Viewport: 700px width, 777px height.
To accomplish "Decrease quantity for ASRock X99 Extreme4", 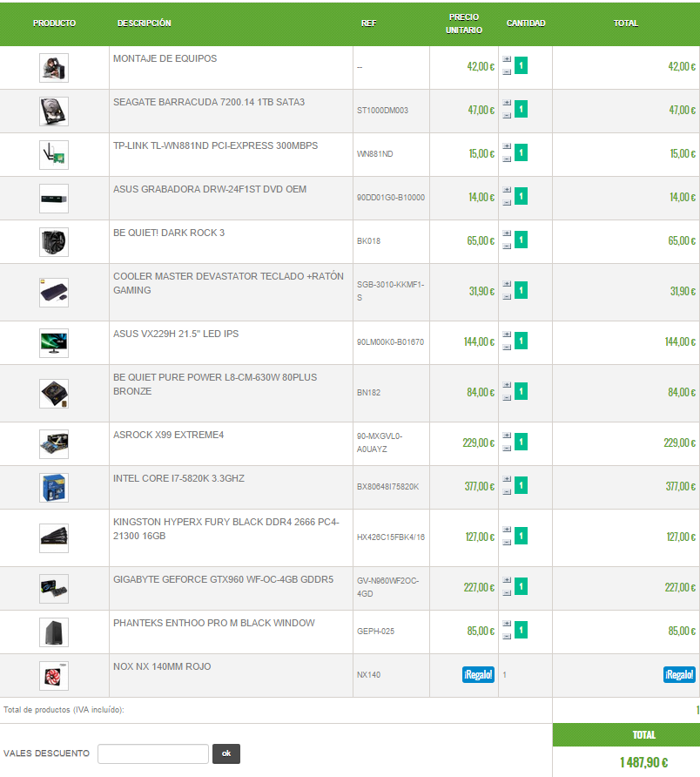I will click(507, 449).
